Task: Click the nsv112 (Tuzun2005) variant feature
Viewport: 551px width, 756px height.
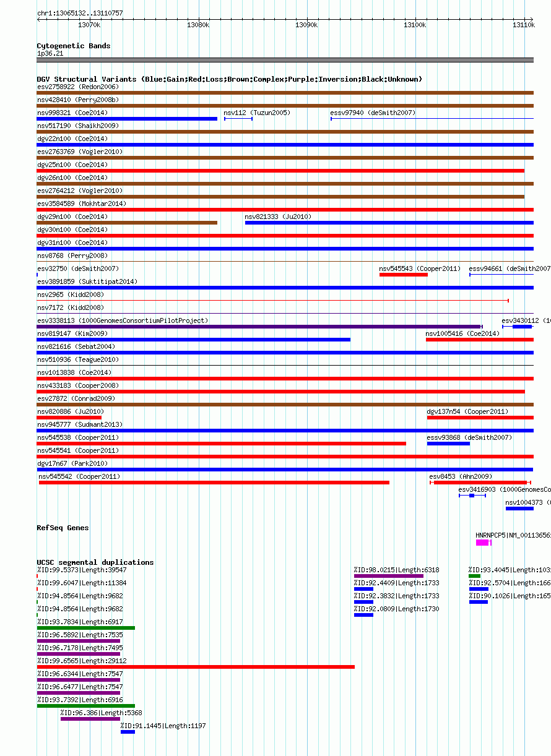Action: [x=238, y=119]
